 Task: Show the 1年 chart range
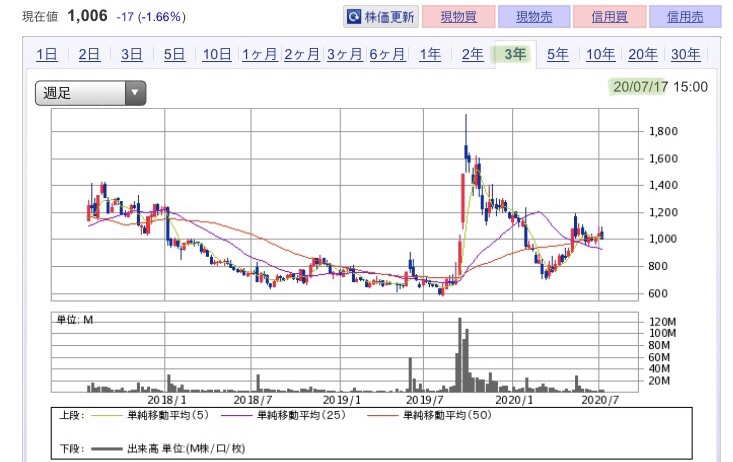(x=430, y=54)
